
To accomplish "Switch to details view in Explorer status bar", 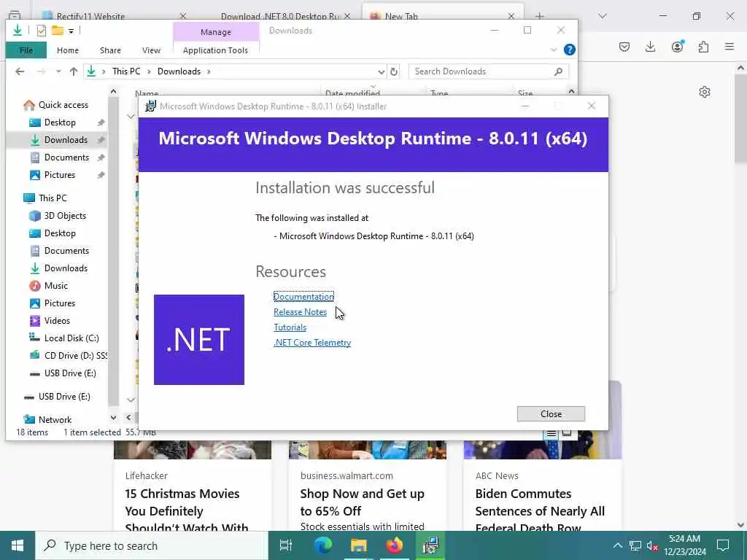I will coord(551,433).
